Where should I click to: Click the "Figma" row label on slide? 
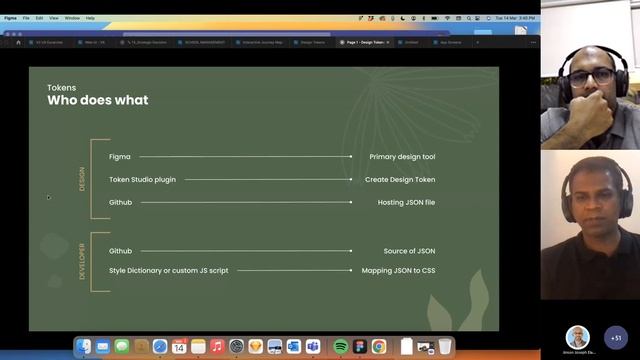tap(120, 157)
